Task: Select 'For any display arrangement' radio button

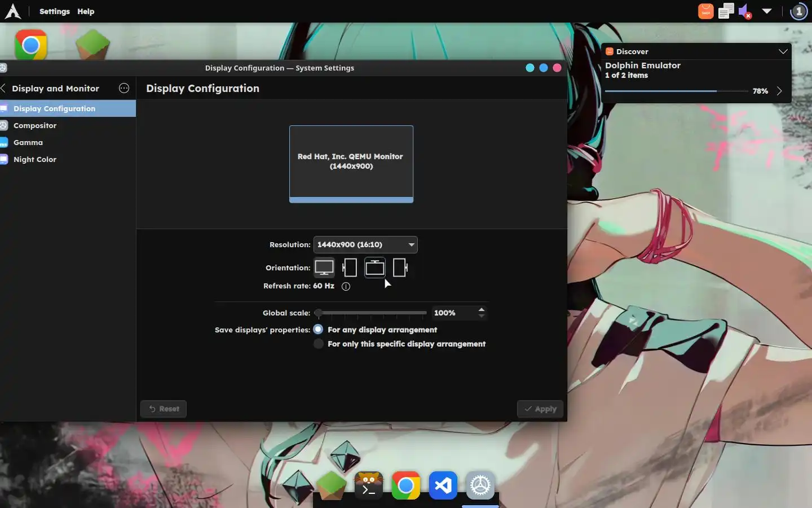Action: tap(319, 330)
